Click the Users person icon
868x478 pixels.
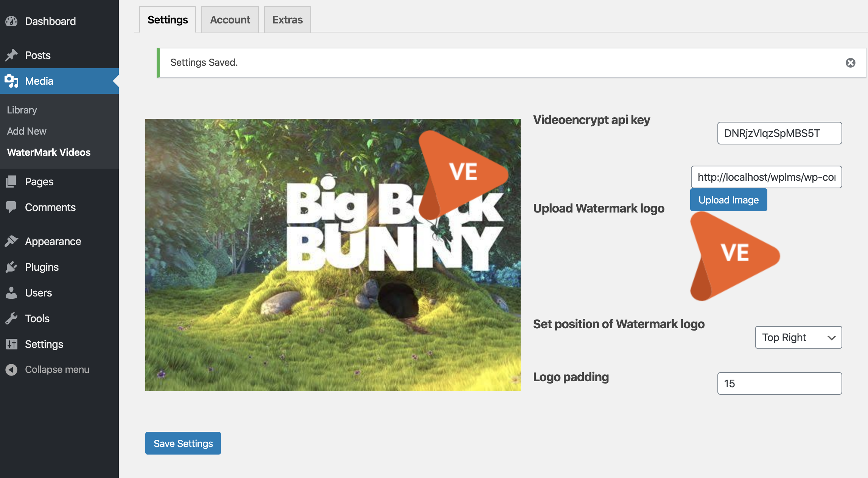coord(11,293)
